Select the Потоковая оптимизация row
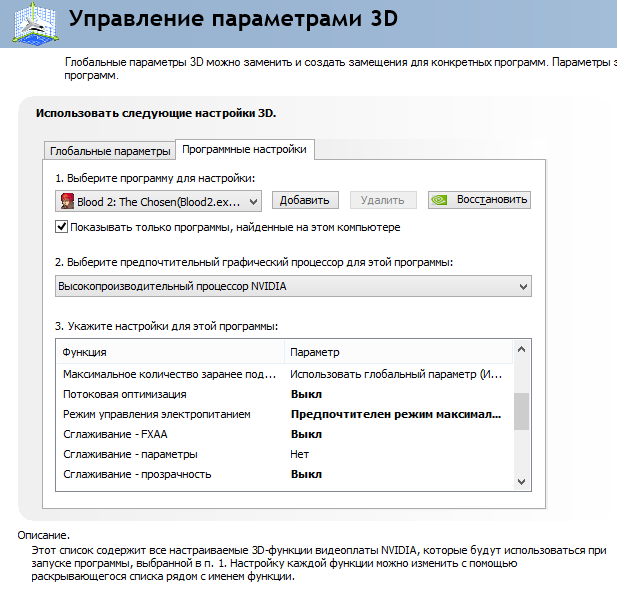The height and width of the screenshot is (592, 617). click(285, 394)
